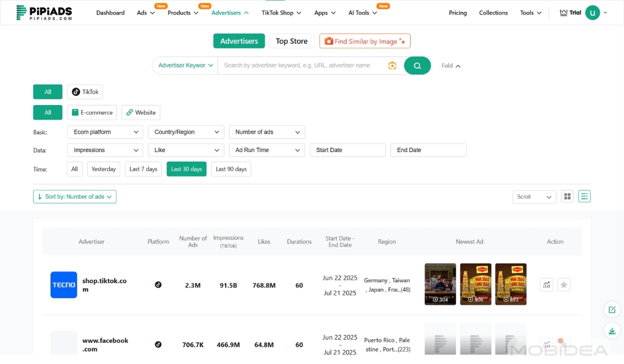Open analytics chart icon for shop.tiktok.com
624x364 pixels.
(x=547, y=284)
